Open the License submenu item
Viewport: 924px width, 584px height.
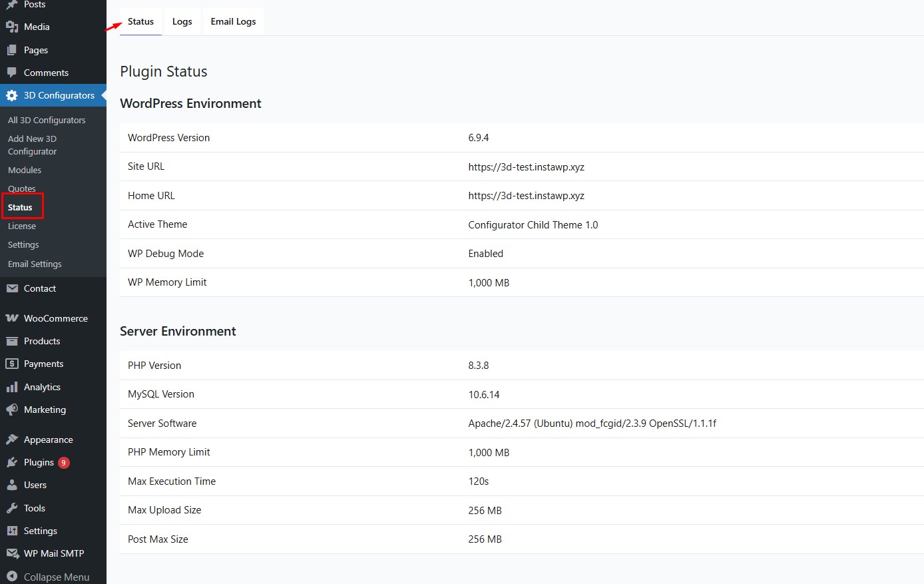pos(22,226)
